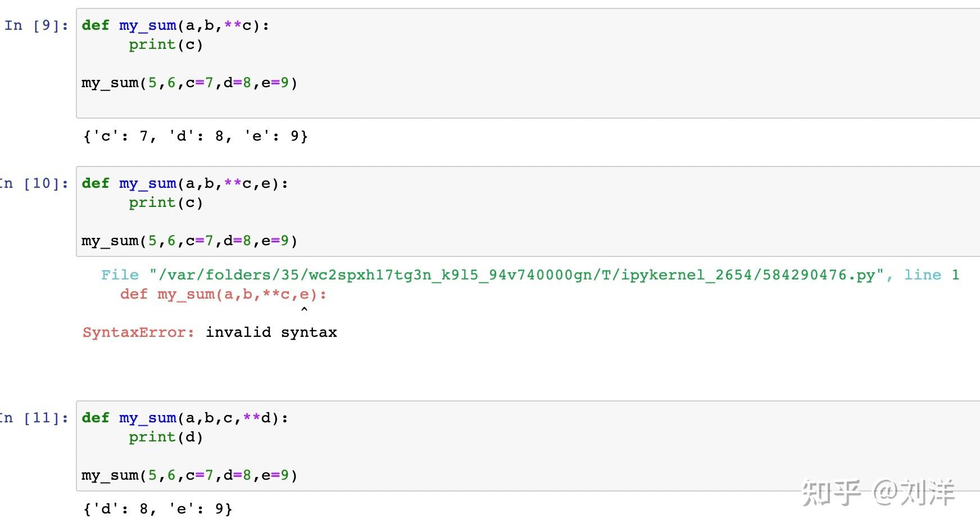The height and width of the screenshot is (532, 980).
Task: Click the output {'c': 7, 'd': 8, 'e': 9}
Action: click(195, 136)
